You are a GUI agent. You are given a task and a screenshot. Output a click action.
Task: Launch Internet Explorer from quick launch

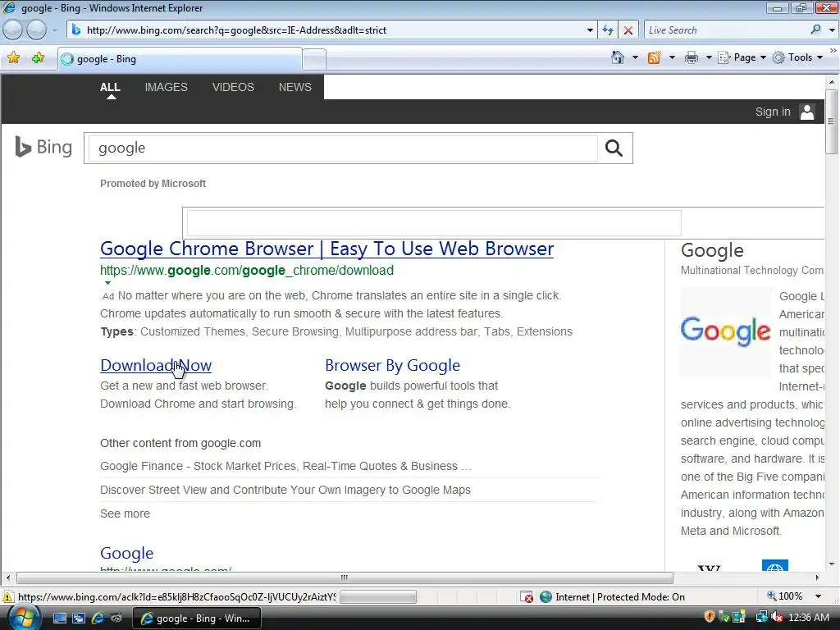[98, 619]
